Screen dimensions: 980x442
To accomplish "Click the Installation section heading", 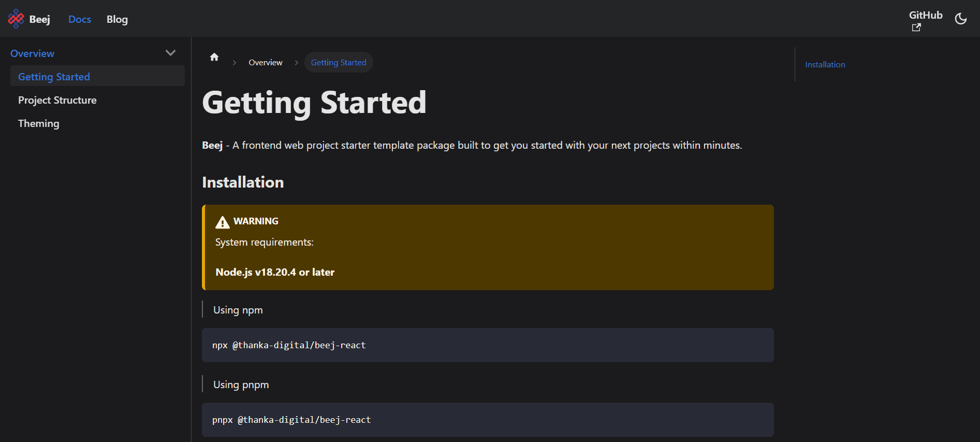I will (243, 182).
